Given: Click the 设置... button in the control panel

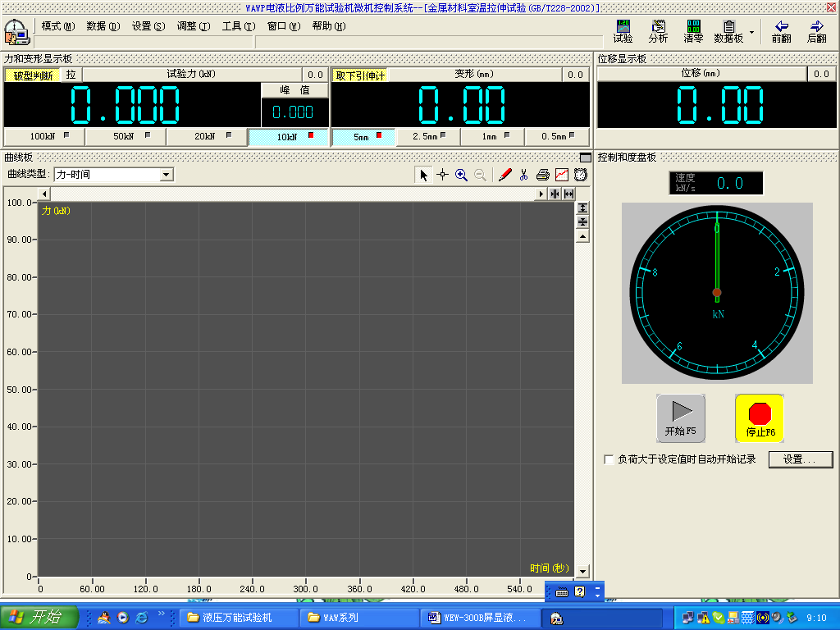Looking at the screenshot, I should coord(800,459).
